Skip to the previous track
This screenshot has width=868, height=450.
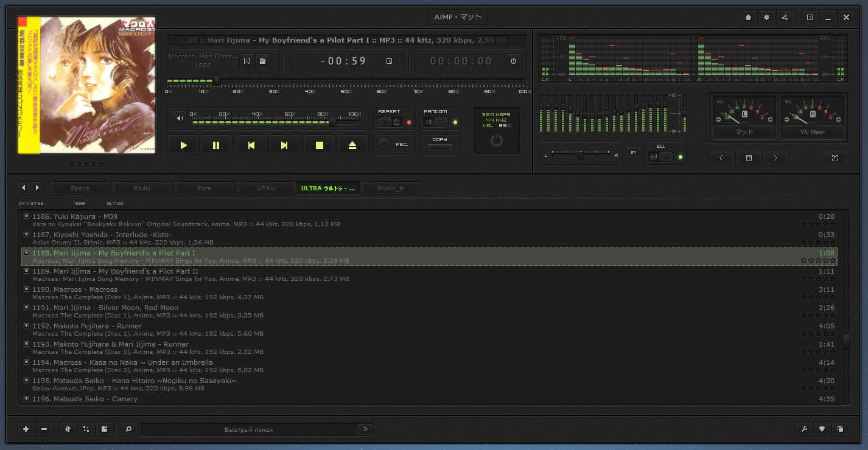(x=251, y=145)
